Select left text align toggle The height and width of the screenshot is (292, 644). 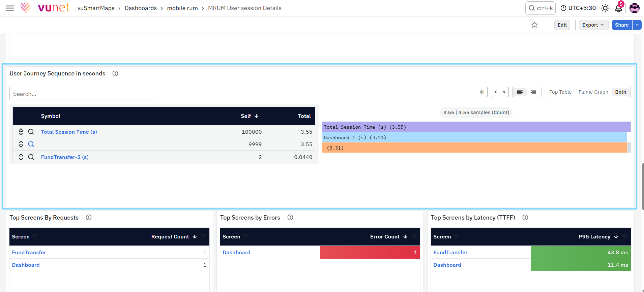pyautogui.click(x=520, y=92)
